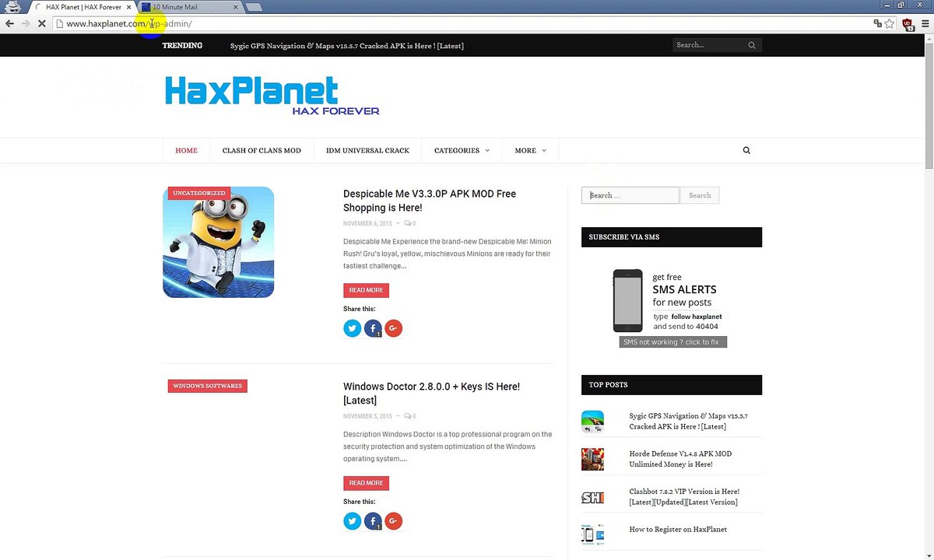Close the HAX Planet browser tab
Image resolution: width=934 pixels, height=560 pixels.
(129, 7)
